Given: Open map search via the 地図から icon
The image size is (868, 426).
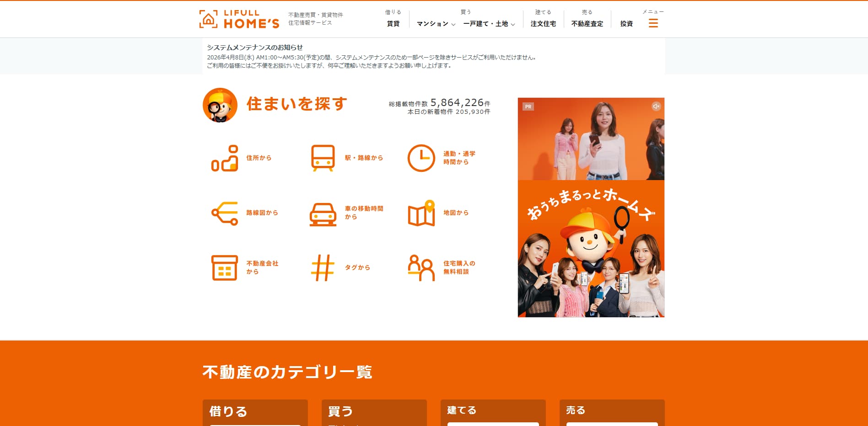Looking at the screenshot, I should [x=421, y=213].
